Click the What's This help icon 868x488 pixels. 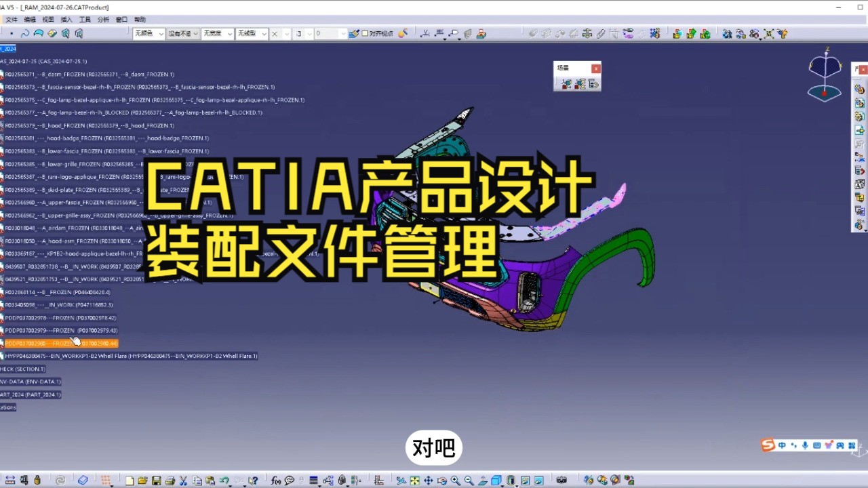[x=253, y=481]
